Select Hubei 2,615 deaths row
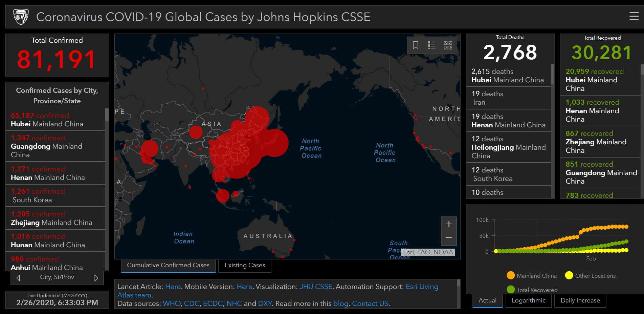This screenshot has width=644, height=314. point(508,76)
